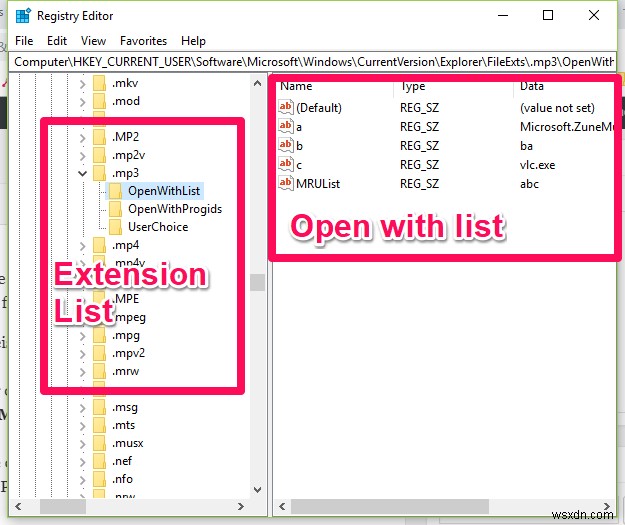Open the Favorites menu
625x525 pixels.
tap(143, 41)
